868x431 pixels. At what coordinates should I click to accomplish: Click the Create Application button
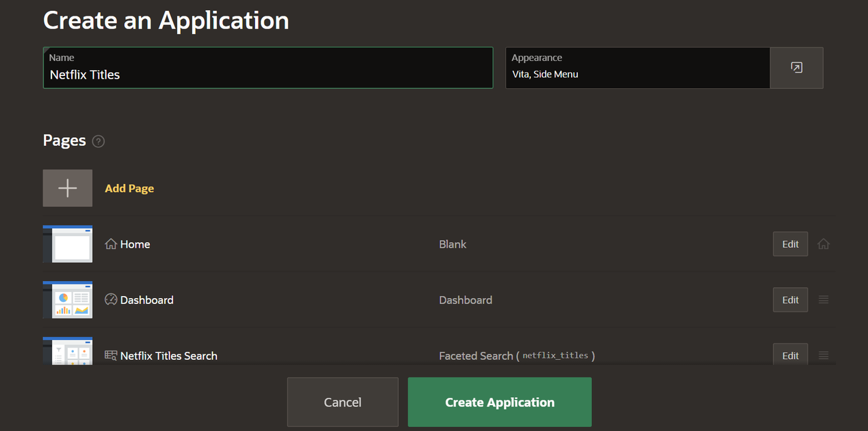(x=500, y=402)
